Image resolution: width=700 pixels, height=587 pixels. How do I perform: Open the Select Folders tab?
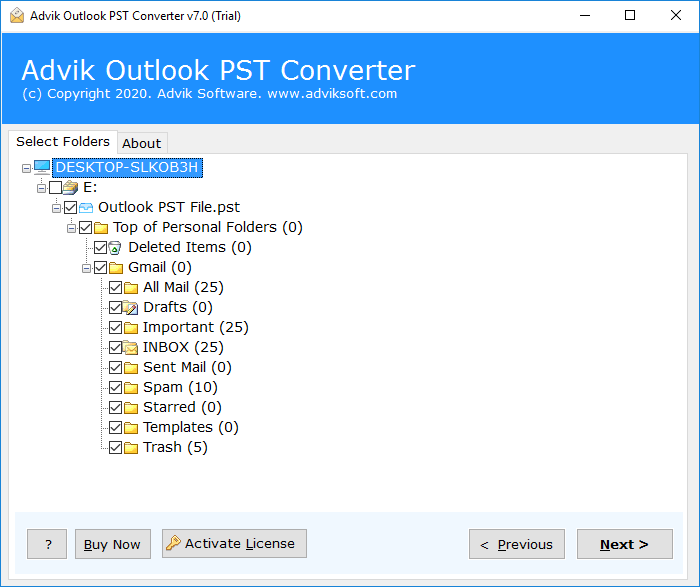click(63, 142)
